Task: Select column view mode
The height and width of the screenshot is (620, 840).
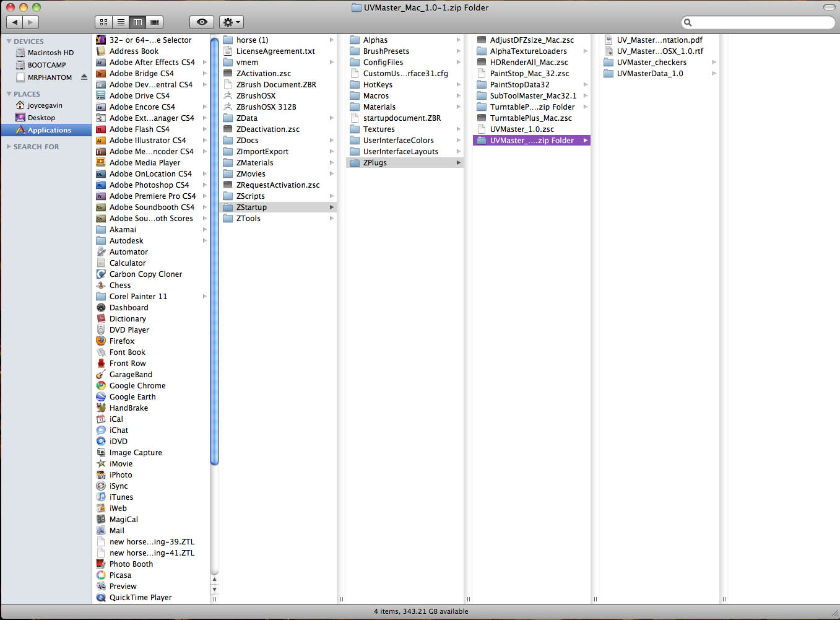Action: pyautogui.click(x=137, y=22)
